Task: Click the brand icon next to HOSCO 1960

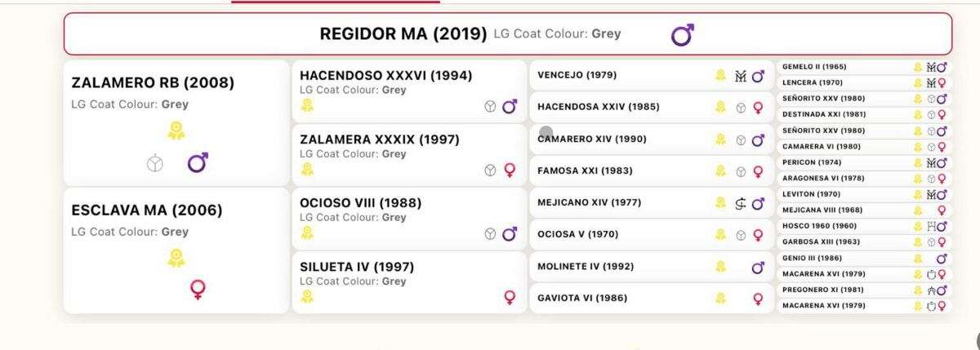Action: click(931, 226)
